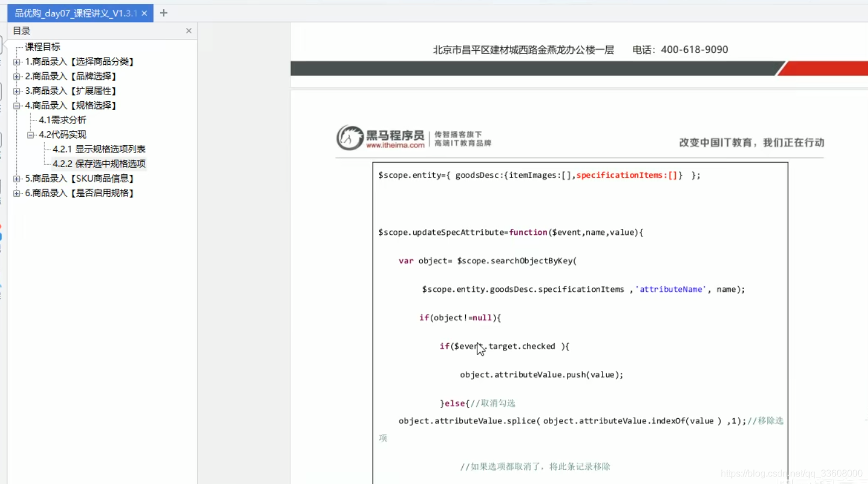Image resolution: width=868 pixels, height=484 pixels.
Task: Select 5.商品录入【SKU商品信息】 outline entry
Action: [79, 178]
